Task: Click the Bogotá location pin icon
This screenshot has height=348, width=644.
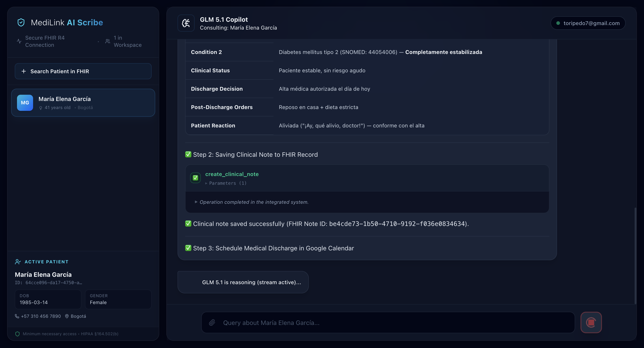Action: (x=67, y=316)
